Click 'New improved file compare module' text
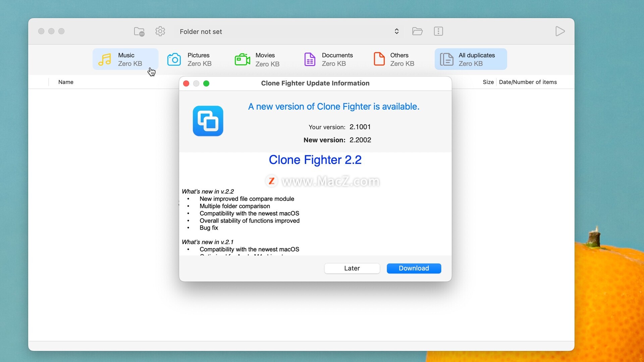The width and height of the screenshot is (644, 362). pos(247,199)
